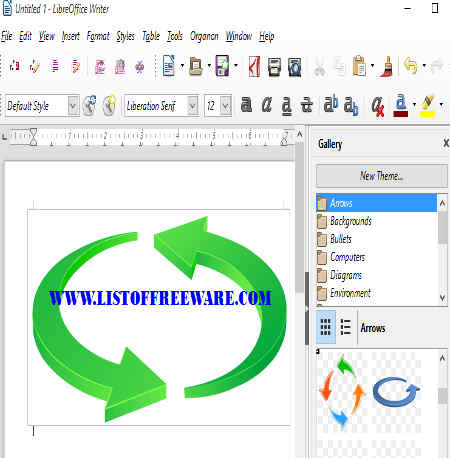The height and width of the screenshot is (458, 450).
Task: Click the Copy icon
Action: point(340,67)
